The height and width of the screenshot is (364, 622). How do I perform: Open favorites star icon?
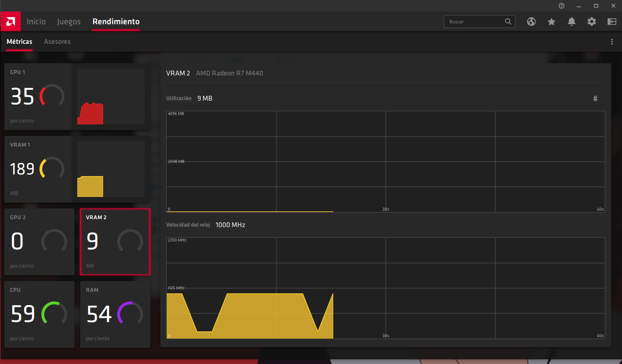pyautogui.click(x=552, y=22)
